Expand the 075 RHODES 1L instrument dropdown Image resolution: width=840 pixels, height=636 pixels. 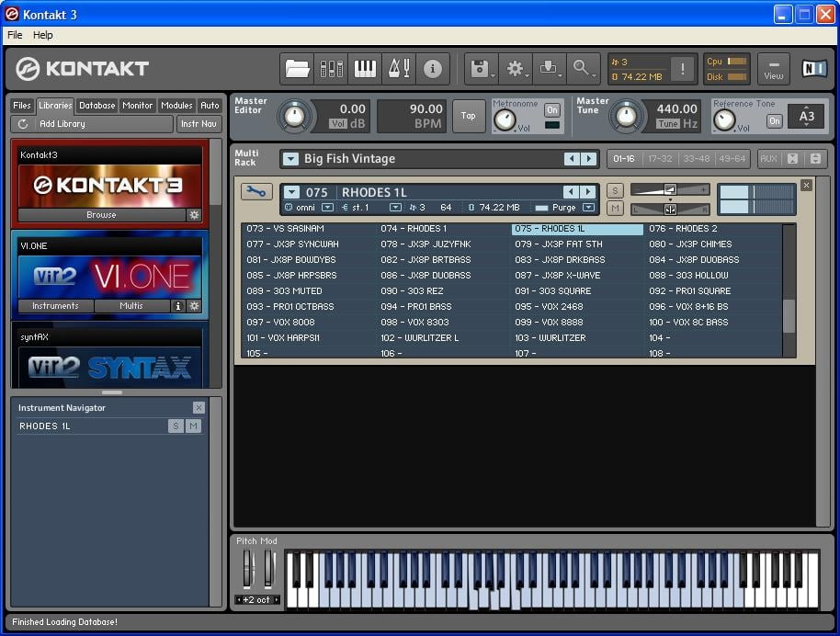(x=291, y=192)
